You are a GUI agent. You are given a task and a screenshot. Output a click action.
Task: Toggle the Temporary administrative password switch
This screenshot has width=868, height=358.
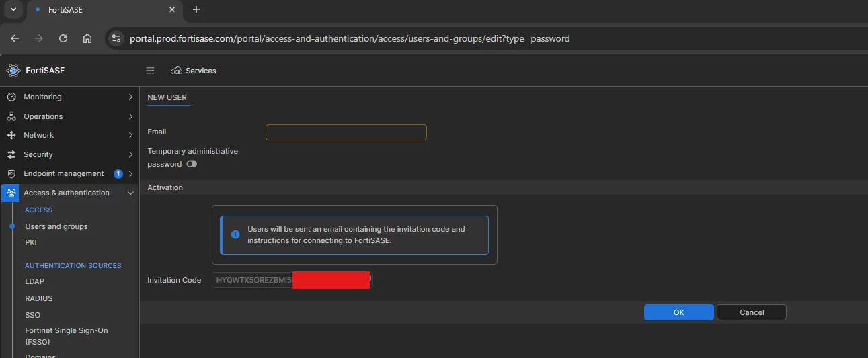[192, 164]
